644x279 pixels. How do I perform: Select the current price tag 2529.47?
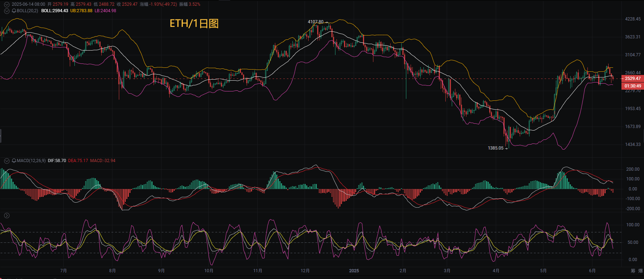[x=633, y=79]
